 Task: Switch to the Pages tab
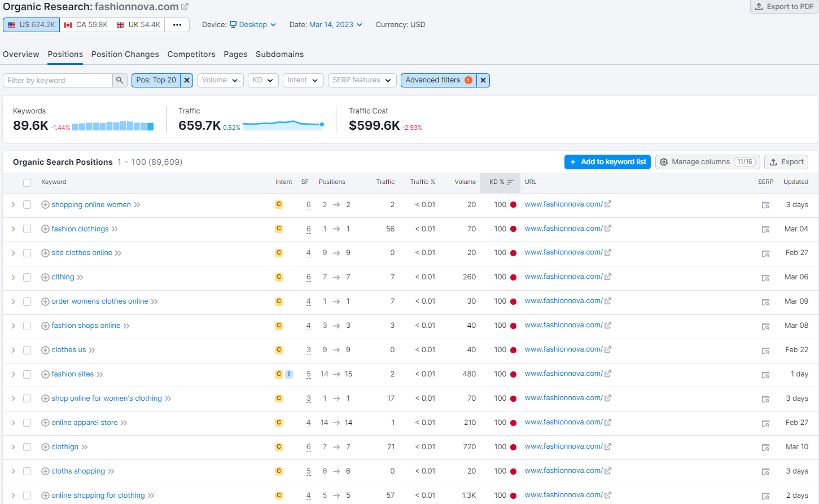click(x=235, y=54)
